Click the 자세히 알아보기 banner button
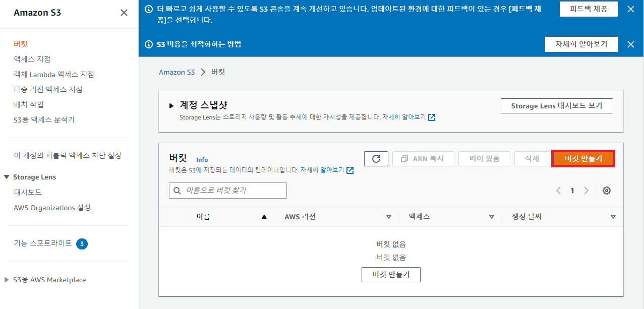644x309 pixels. point(581,44)
